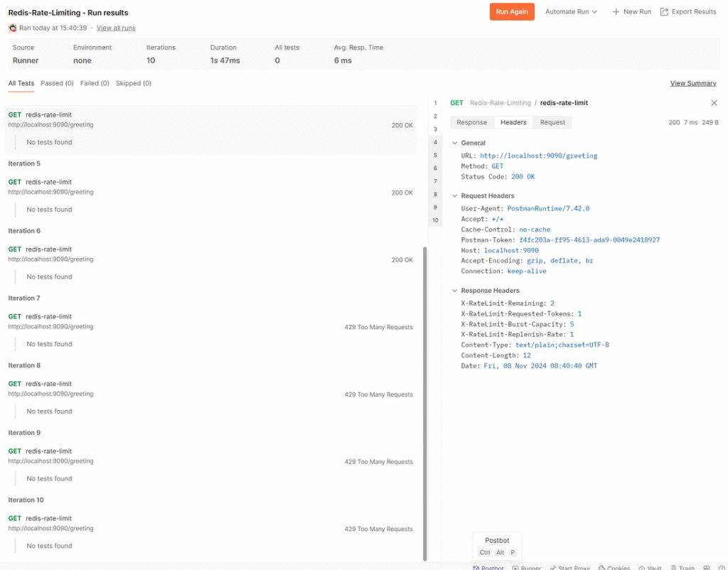Click '429 Too Many Requests' in Iteration 10
The image size is (728, 570).
pyautogui.click(x=378, y=529)
